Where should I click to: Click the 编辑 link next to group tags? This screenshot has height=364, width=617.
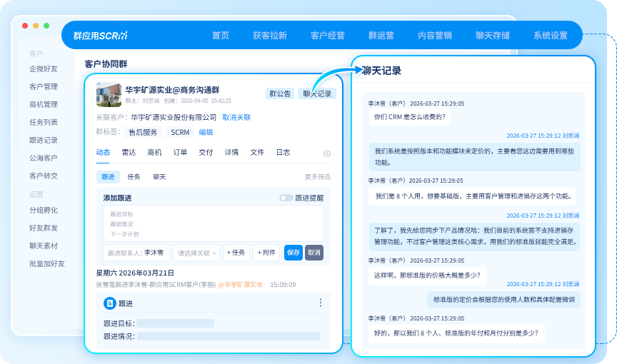point(206,133)
